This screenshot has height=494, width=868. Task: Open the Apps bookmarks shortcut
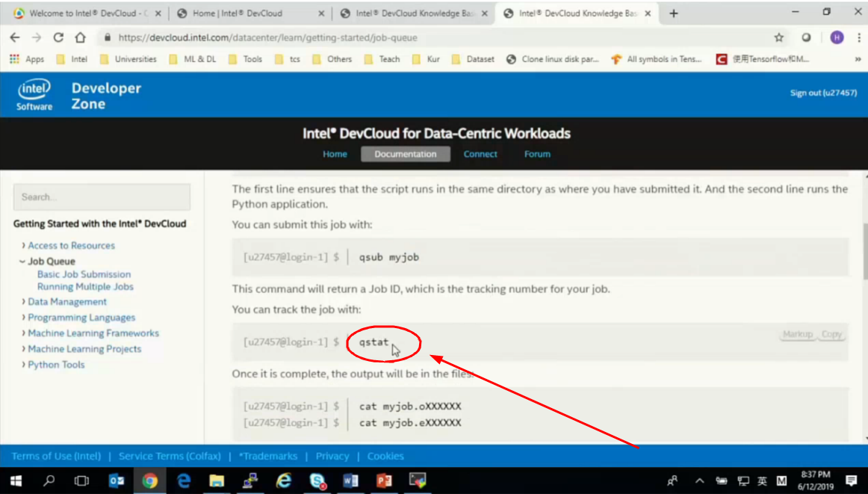tap(27, 59)
